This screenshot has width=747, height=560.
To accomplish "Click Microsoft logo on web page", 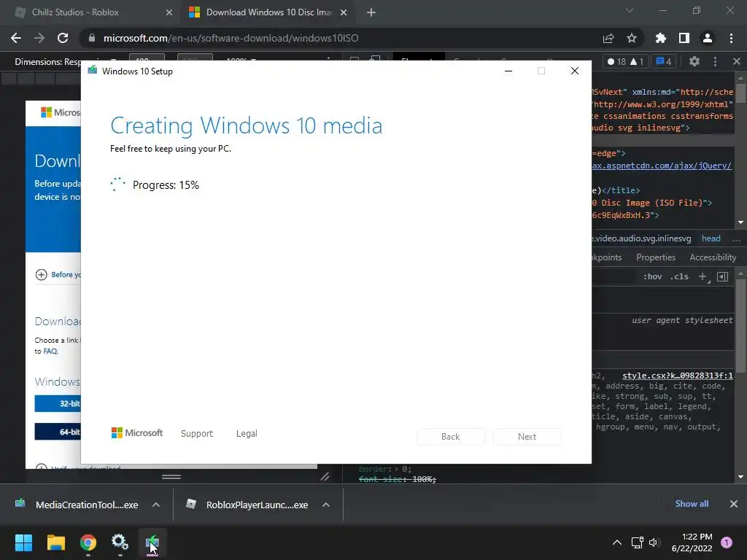I will 61,112.
